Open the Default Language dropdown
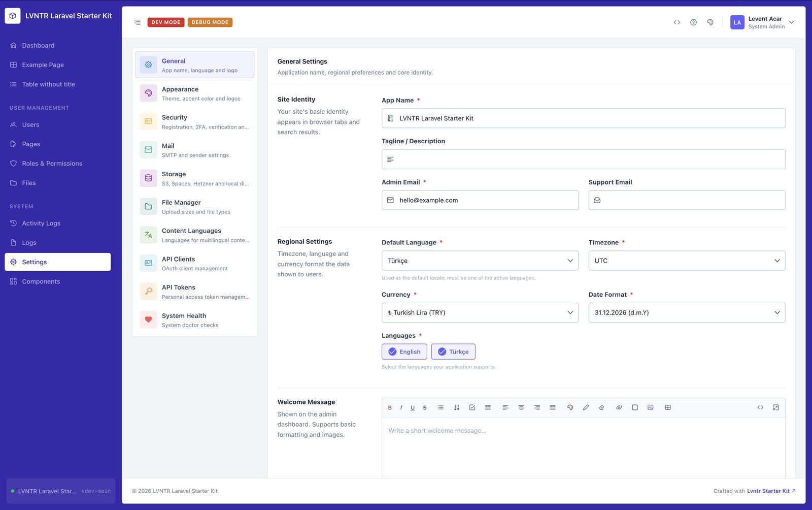Image resolution: width=812 pixels, height=510 pixels. click(480, 261)
